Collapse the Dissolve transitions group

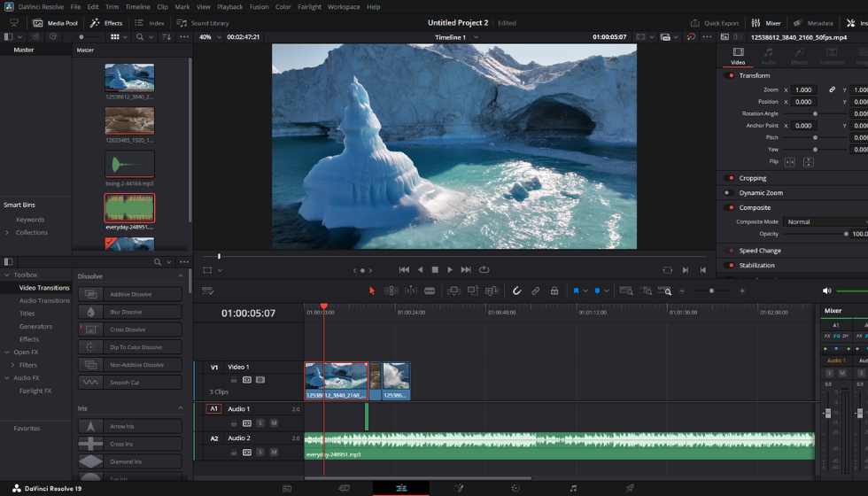point(181,275)
